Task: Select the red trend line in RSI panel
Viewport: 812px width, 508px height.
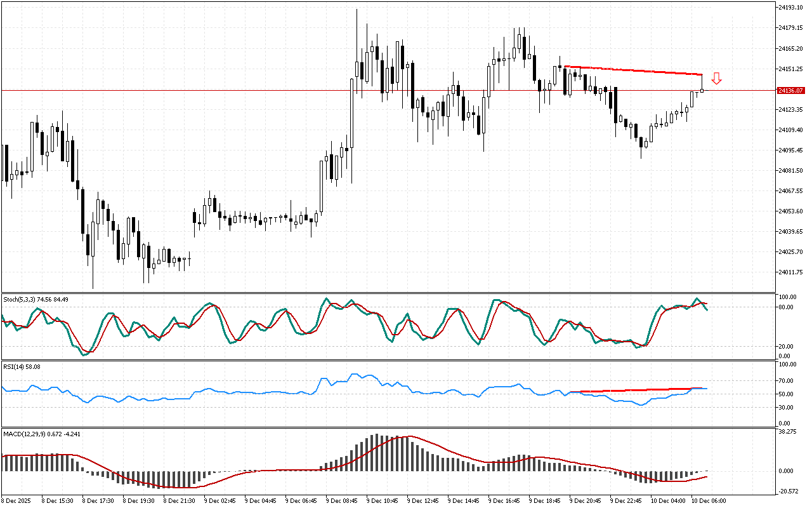Action: click(x=634, y=390)
